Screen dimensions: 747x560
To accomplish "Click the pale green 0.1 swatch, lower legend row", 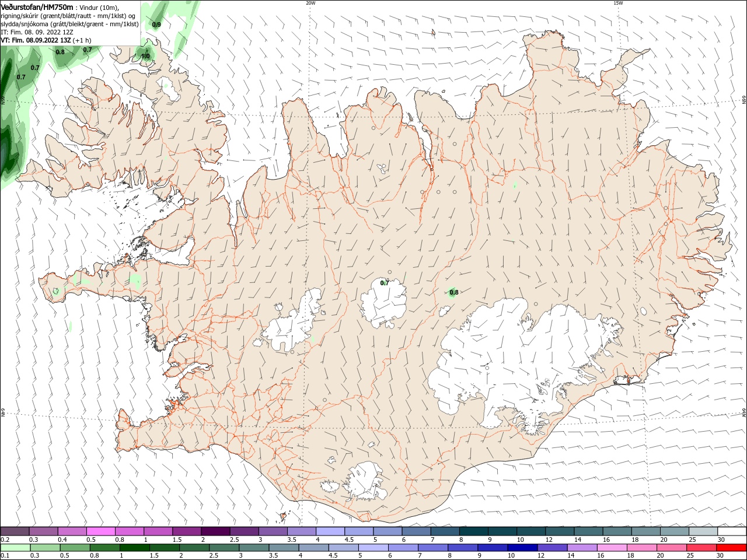I will coord(15,548).
